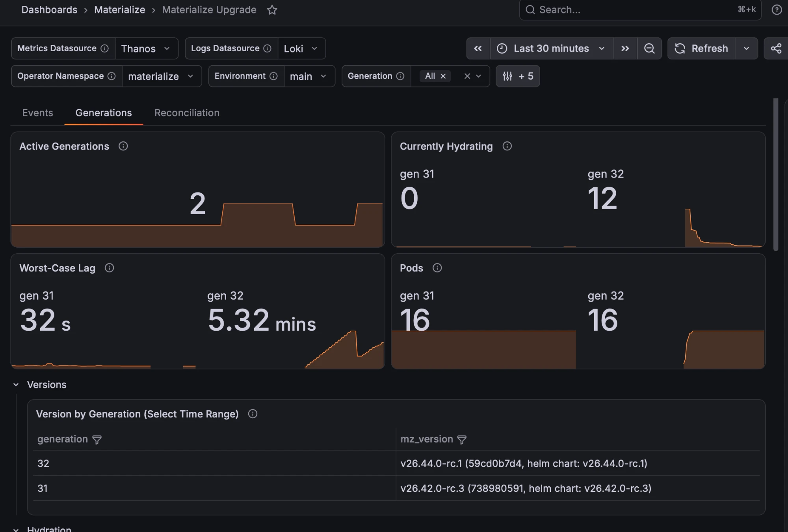The height and width of the screenshot is (532, 788).
Task: Switch to the Reconciliation tab
Action: click(187, 113)
